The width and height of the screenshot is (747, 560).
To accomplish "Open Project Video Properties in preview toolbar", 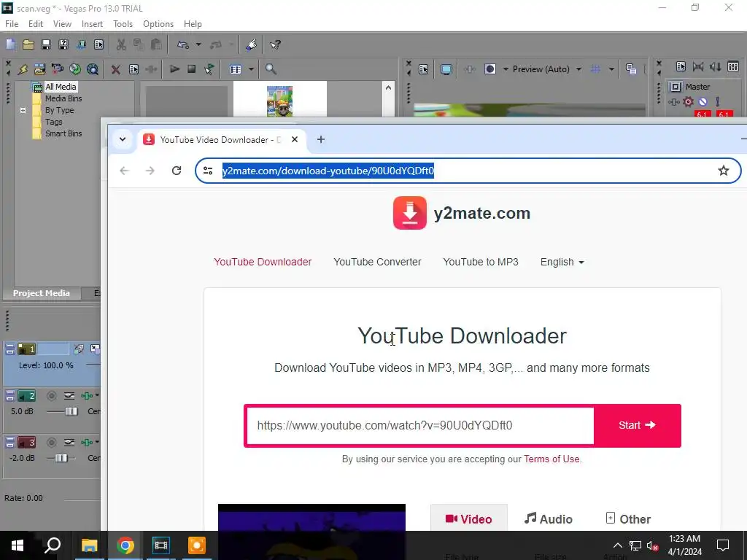I will pyautogui.click(x=424, y=69).
